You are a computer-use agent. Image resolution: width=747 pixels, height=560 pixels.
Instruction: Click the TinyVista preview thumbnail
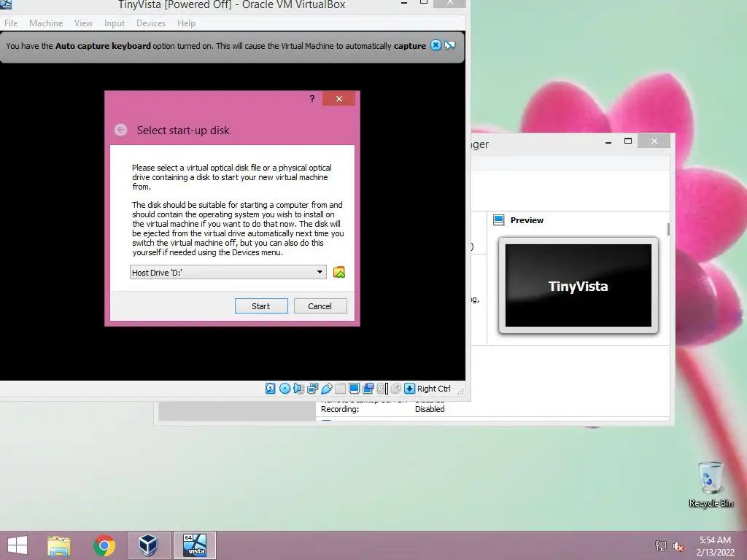pyautogui.click(x=578, y=286)
